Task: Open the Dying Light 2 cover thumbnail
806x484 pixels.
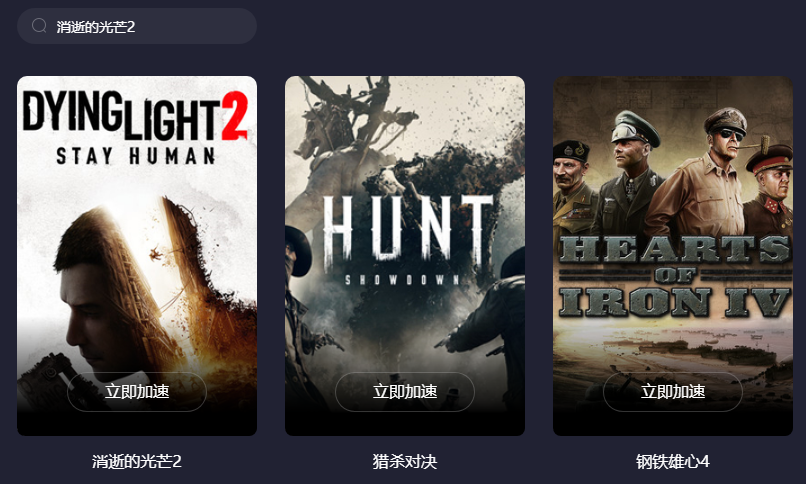Action: (x=137, y=256)
